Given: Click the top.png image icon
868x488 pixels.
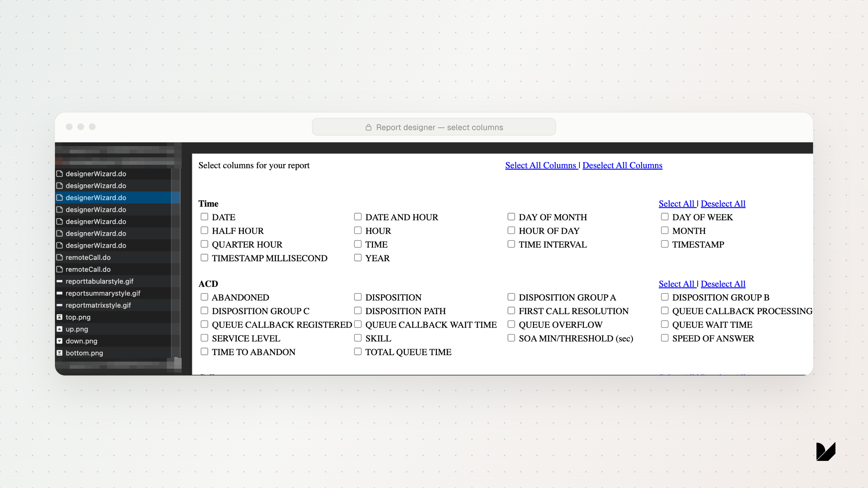Looking at the screenshot, I should 60,317.
